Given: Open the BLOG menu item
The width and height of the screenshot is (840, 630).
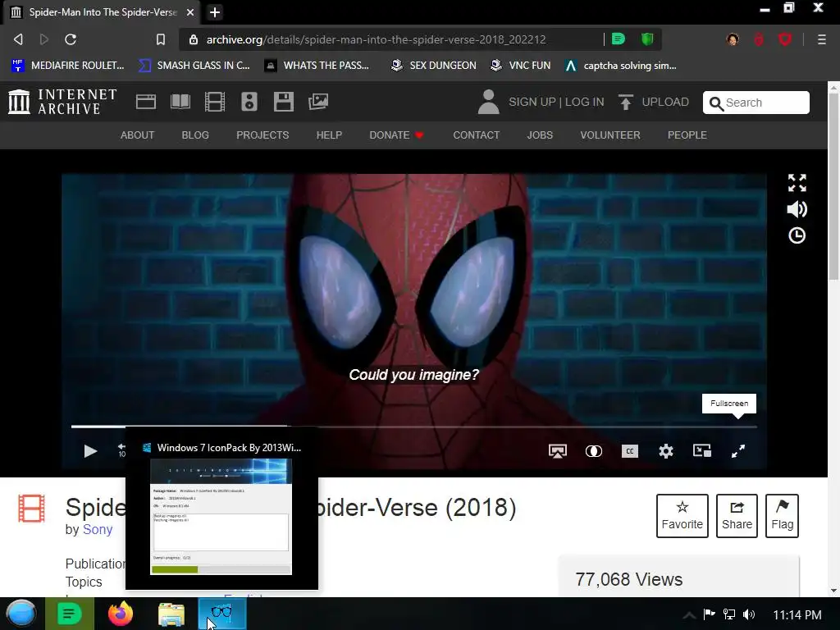Looking at the screenshot, I should (195, 135).
